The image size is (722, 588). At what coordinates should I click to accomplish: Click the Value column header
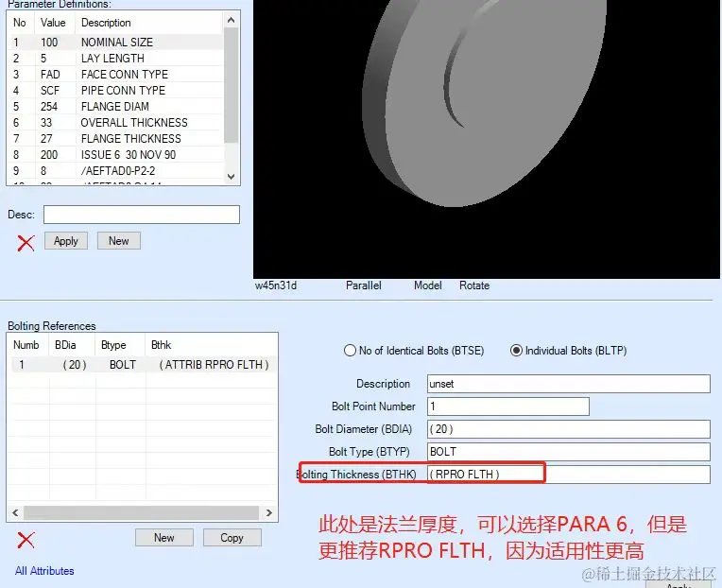tap(53, 23)
